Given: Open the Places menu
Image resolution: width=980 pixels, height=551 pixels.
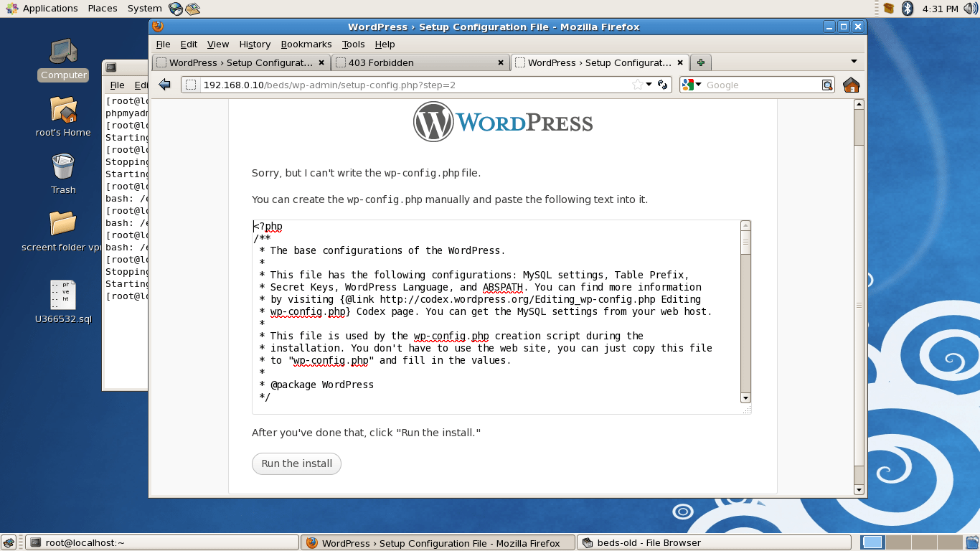Looking at the screenshot, I should pyautogui.click(x=103, y=9).
